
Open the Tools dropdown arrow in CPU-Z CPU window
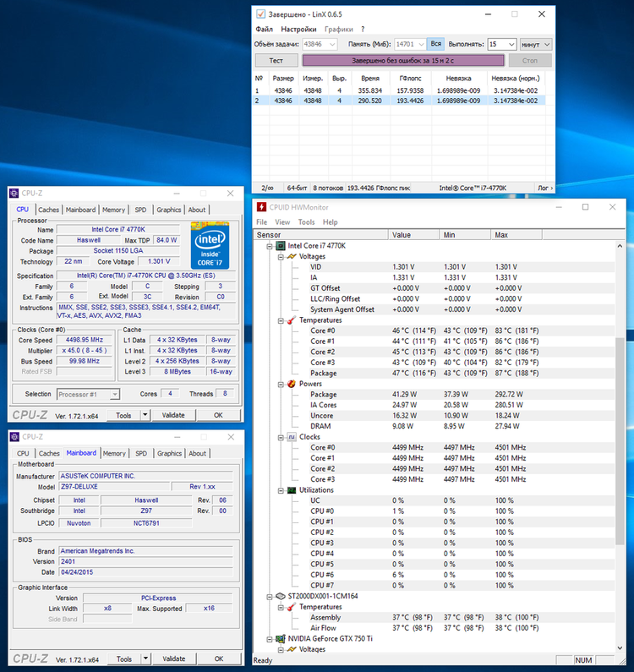[x=145, y=415]
